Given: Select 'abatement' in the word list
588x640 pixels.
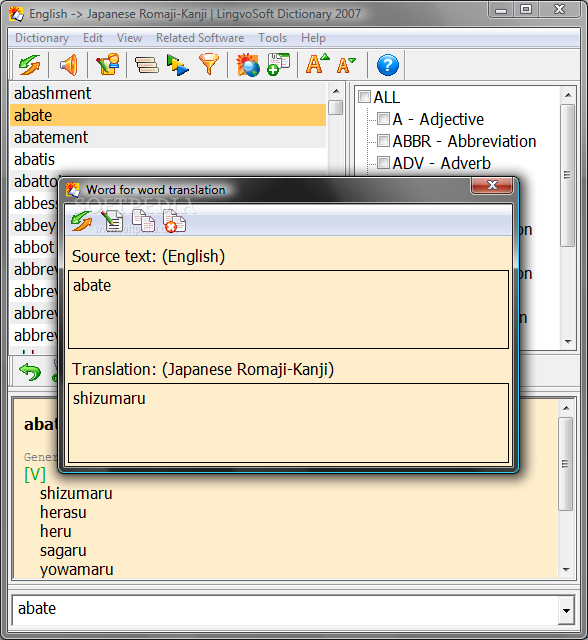Looking at the screenshot, I should point(168,137).
